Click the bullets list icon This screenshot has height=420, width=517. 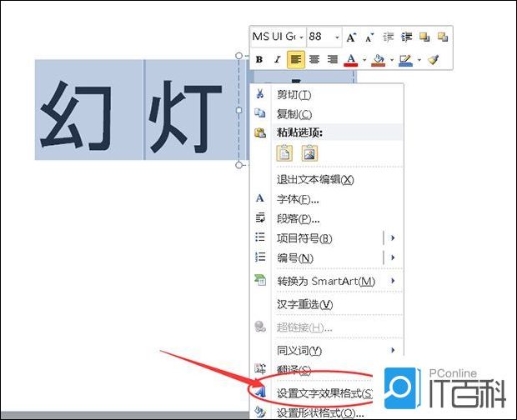pos(260,237)
